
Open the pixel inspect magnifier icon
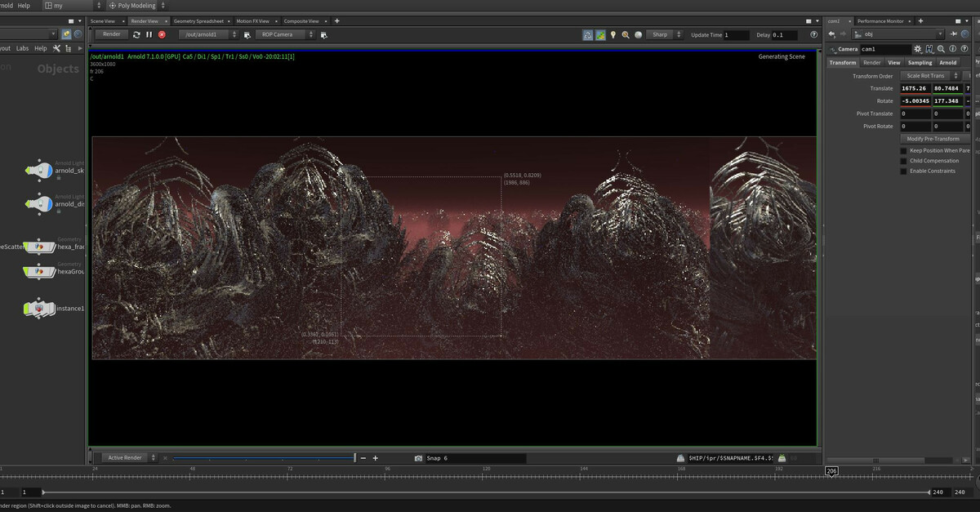tap(626, 34)
